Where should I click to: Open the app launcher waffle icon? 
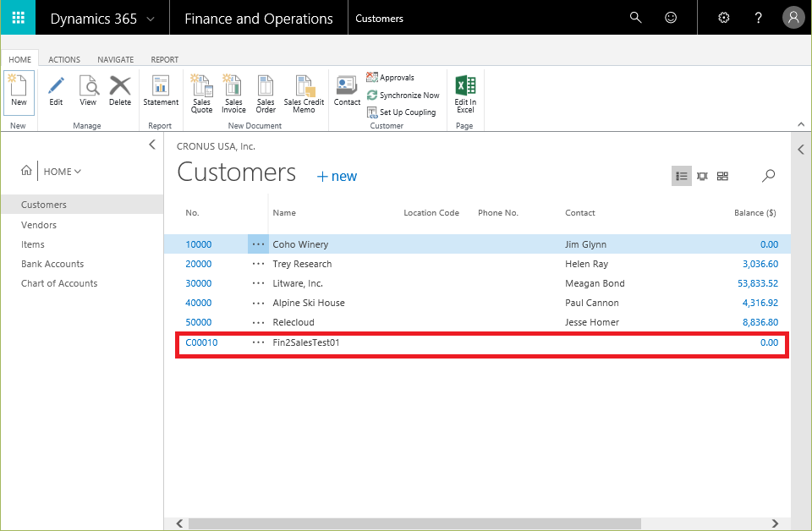coord(18,18)
